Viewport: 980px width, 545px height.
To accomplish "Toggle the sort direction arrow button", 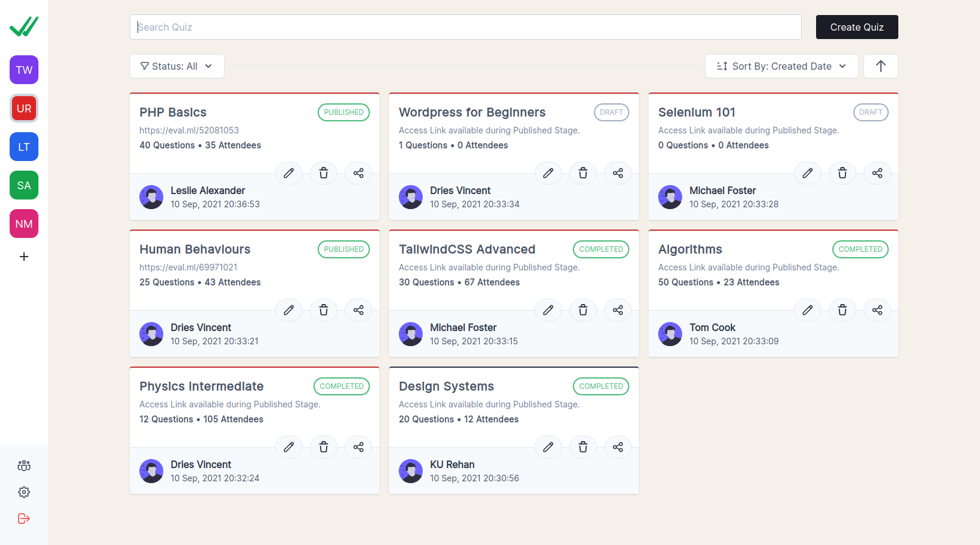I will click(880, 66).
